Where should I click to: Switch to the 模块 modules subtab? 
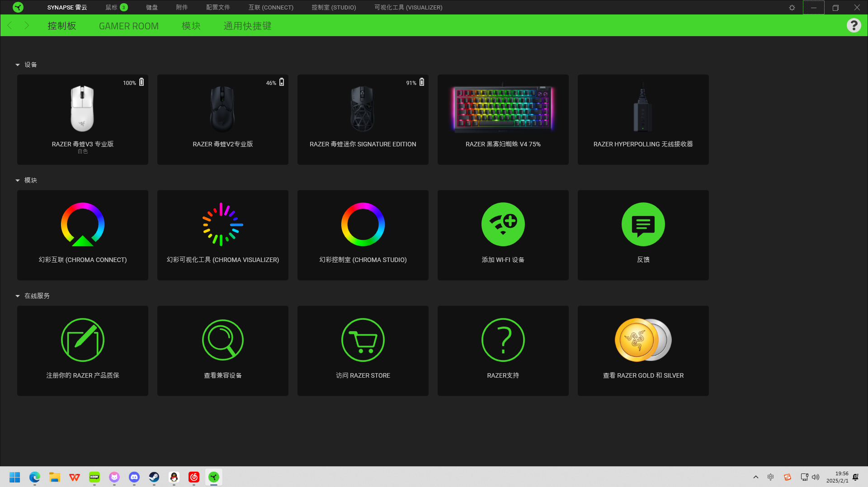coord(191,26)
